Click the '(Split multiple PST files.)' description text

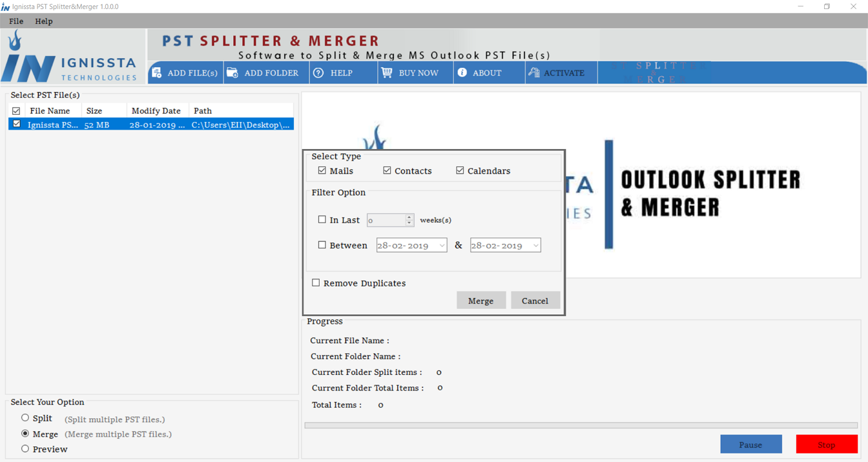pos(115,419)
